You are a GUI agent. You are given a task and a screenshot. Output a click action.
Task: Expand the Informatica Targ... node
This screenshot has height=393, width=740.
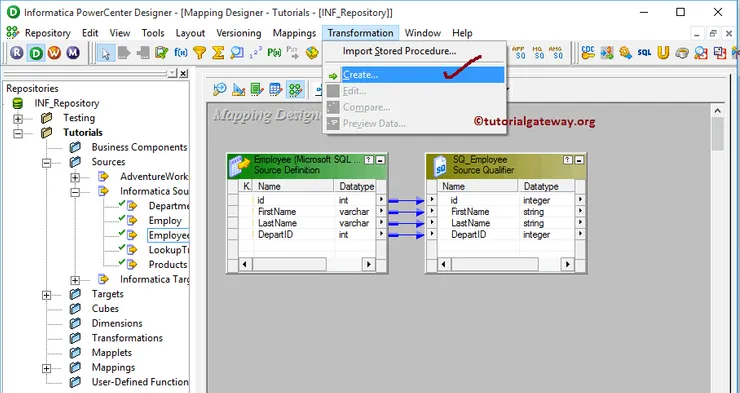[75, 280]
